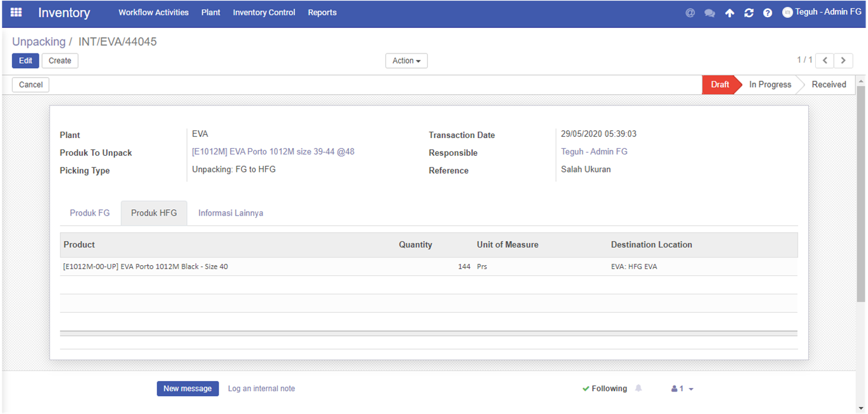Click the up arrow icon in navbar
This screenshot has width=868, height=414.
(x=729, y=13)
